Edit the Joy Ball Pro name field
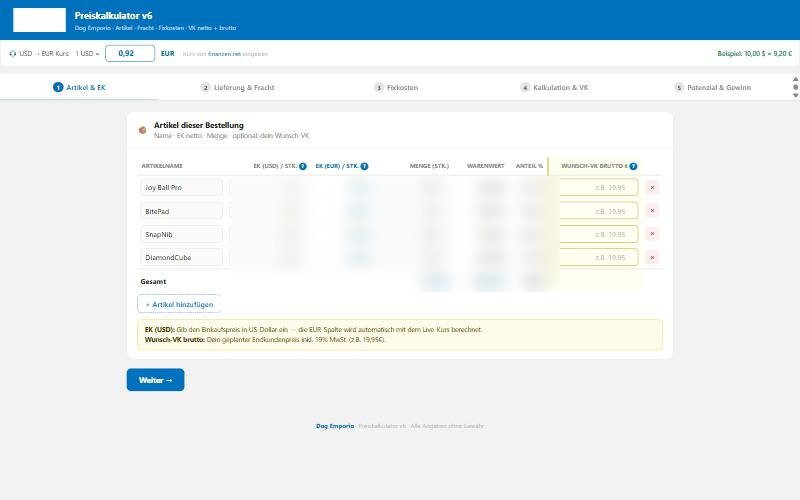Screen dimensions: 800x500 pos(181,188)
